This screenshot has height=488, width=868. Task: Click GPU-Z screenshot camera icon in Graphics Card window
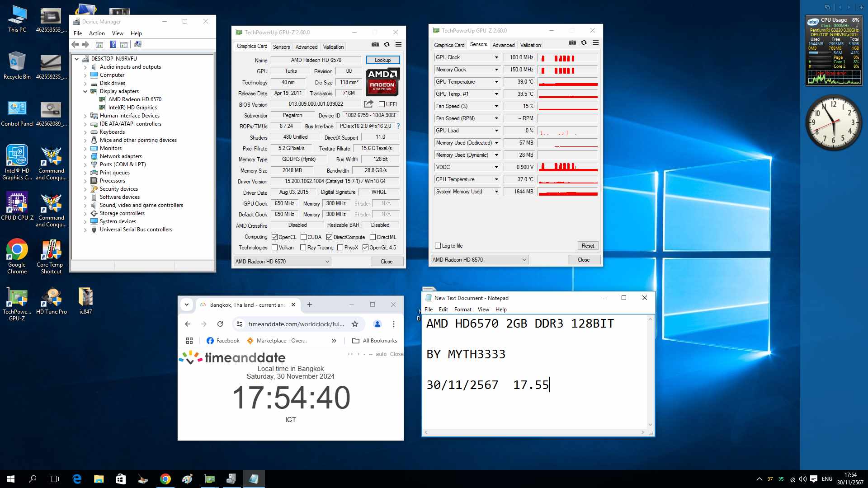(x=375, y=44)
